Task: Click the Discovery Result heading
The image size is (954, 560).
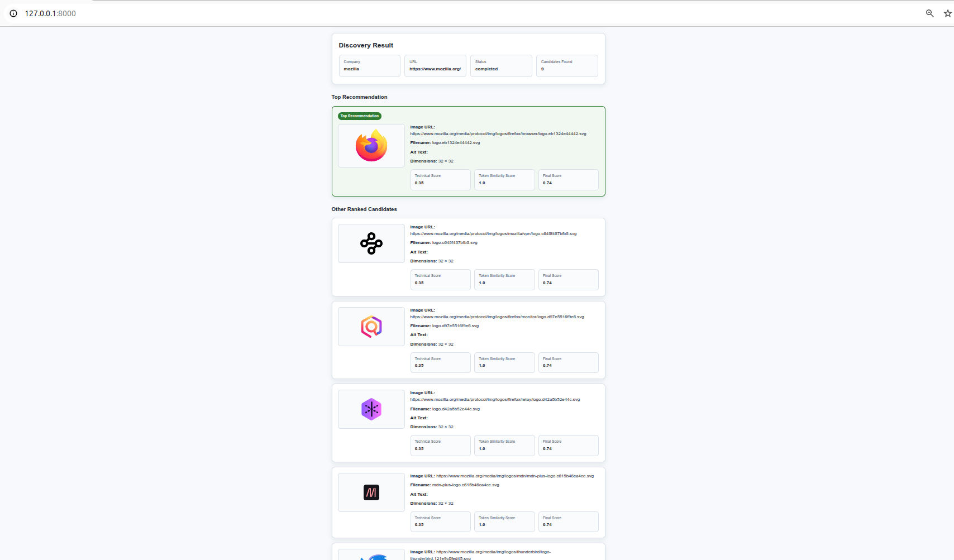Action: pyautogui.click(x=366, y=45)
